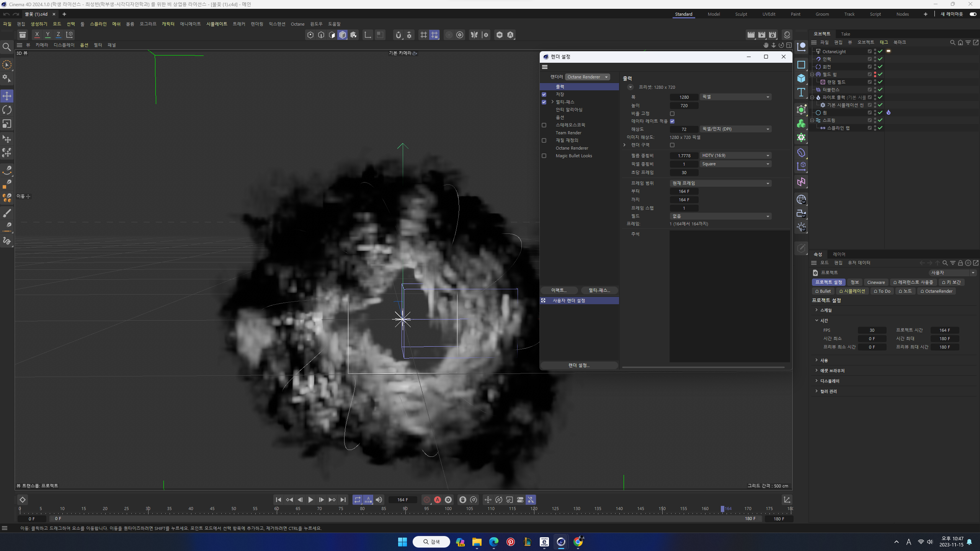Viewport: 980px width, 551px height.
Task: Click the 멀티-패스... button
Action: pyautogui.click(x=599, y=290)
